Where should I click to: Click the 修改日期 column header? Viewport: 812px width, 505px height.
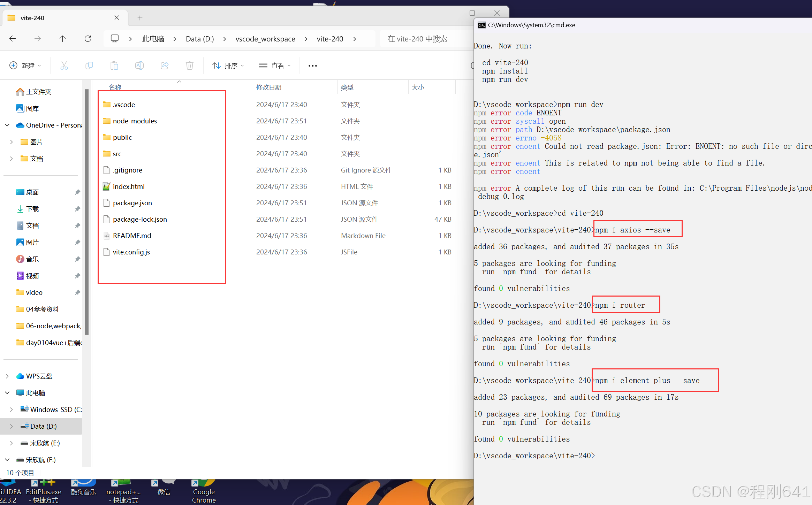(269, 87)
